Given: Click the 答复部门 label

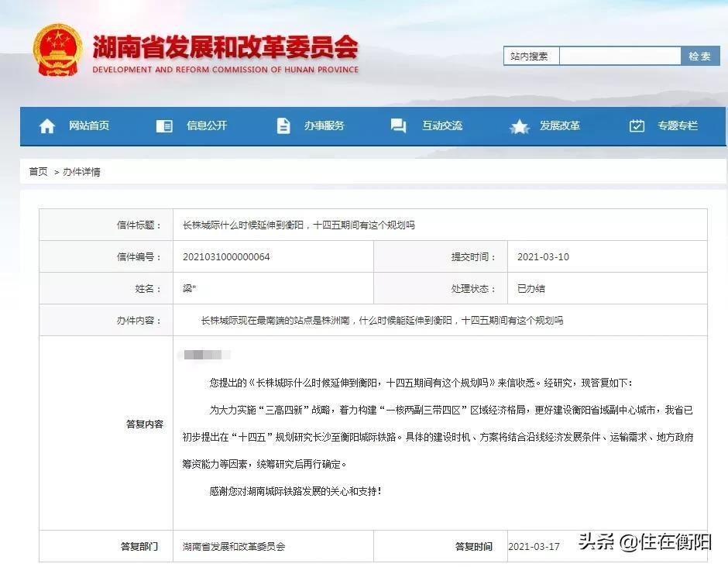Looking at the screenshot, I should tap(139, 547).
